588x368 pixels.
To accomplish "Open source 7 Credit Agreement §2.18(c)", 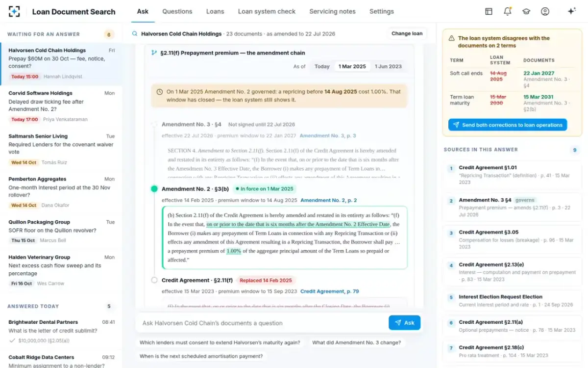I will click(512, 351).
